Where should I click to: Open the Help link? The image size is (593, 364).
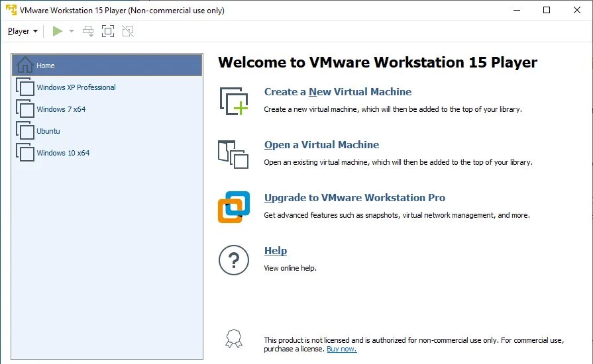click(276, 251)
